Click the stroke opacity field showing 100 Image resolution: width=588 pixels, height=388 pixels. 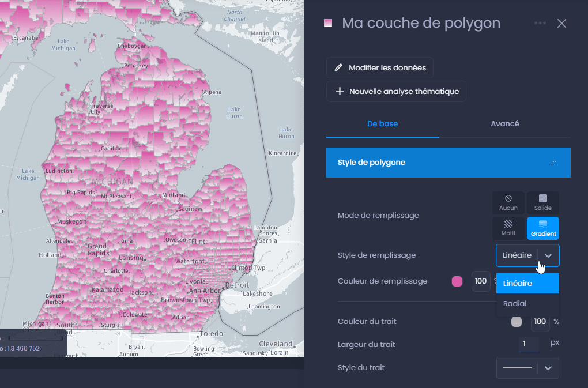pos(540,322)
